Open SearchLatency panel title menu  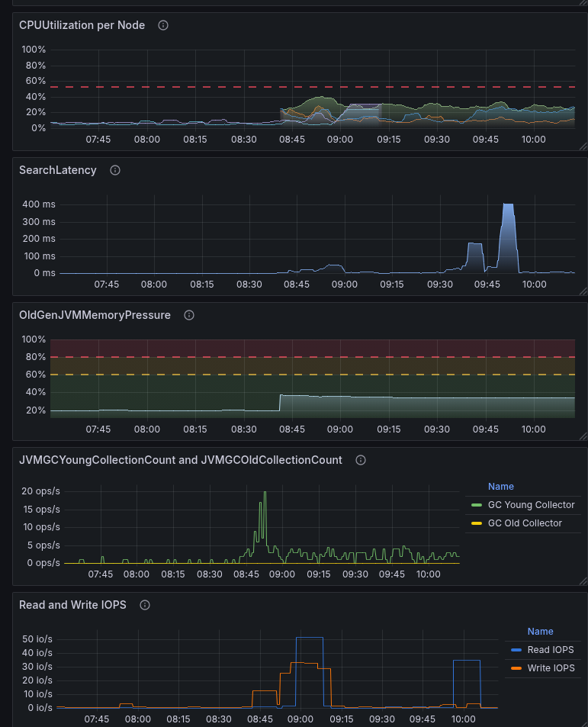tap(58, 170)
